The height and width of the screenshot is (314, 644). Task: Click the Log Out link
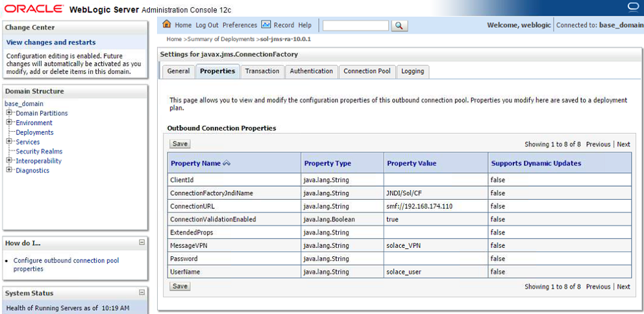tap(207, 25)
